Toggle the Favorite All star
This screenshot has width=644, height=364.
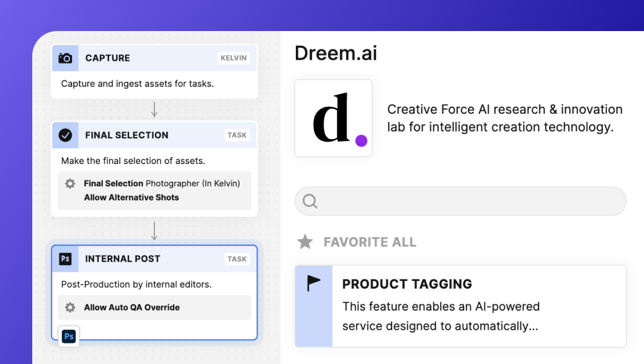[x=305, y=242]
